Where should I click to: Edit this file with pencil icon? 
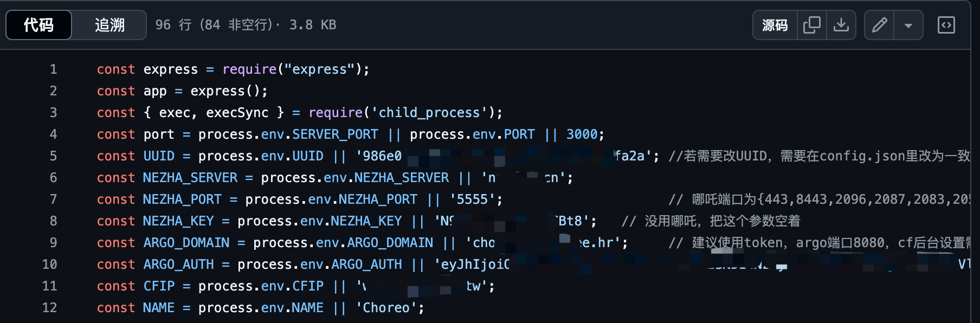click(x=879, y=25)
